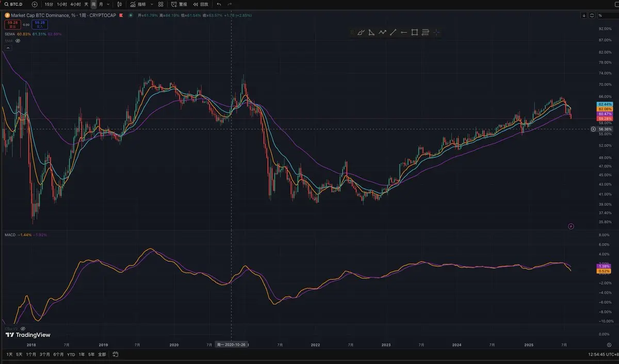The image size is (619, 364).
Task: Click the 60.47% purple price label
Action: tap(605, 114)
